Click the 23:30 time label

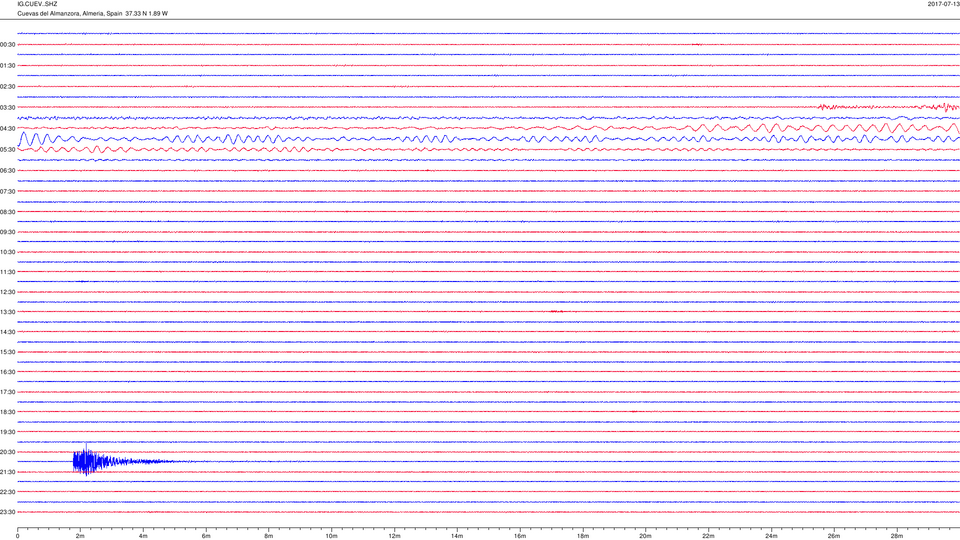[7, 512]
